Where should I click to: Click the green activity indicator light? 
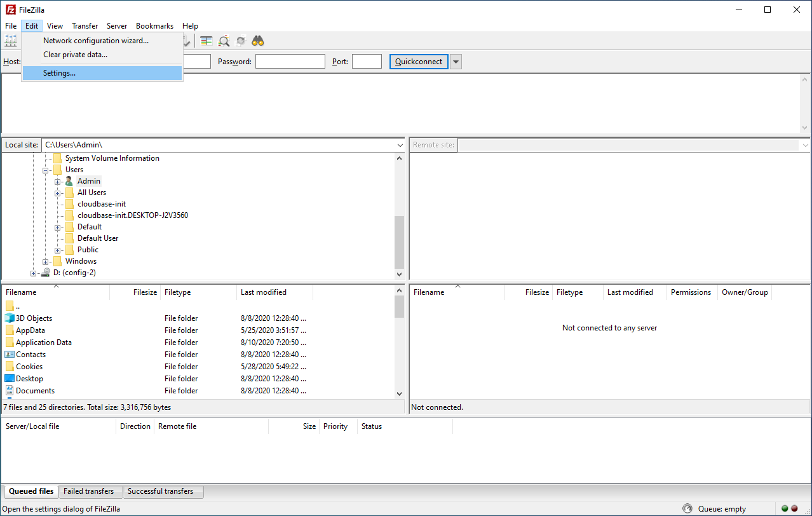(785, 508)
